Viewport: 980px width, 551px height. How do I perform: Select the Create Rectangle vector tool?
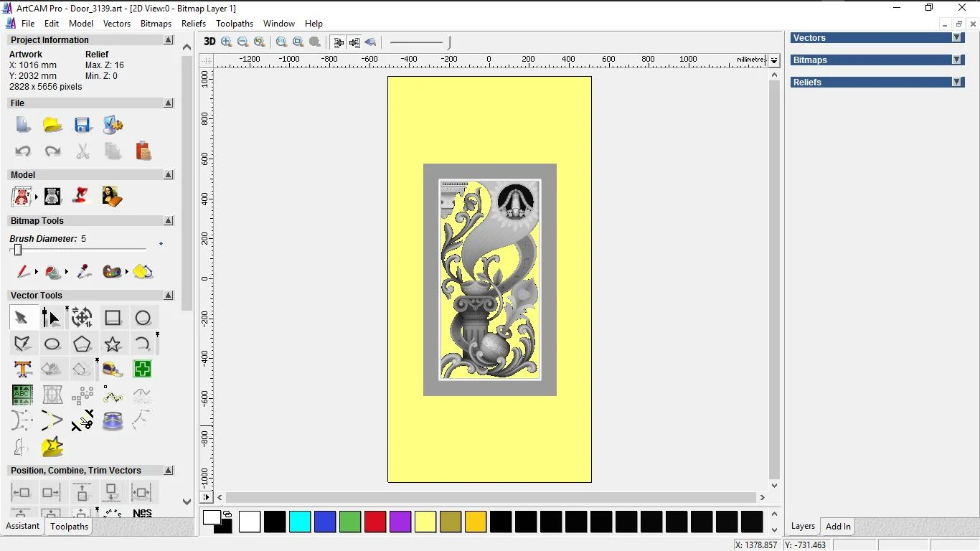click(x=113, y=318)
